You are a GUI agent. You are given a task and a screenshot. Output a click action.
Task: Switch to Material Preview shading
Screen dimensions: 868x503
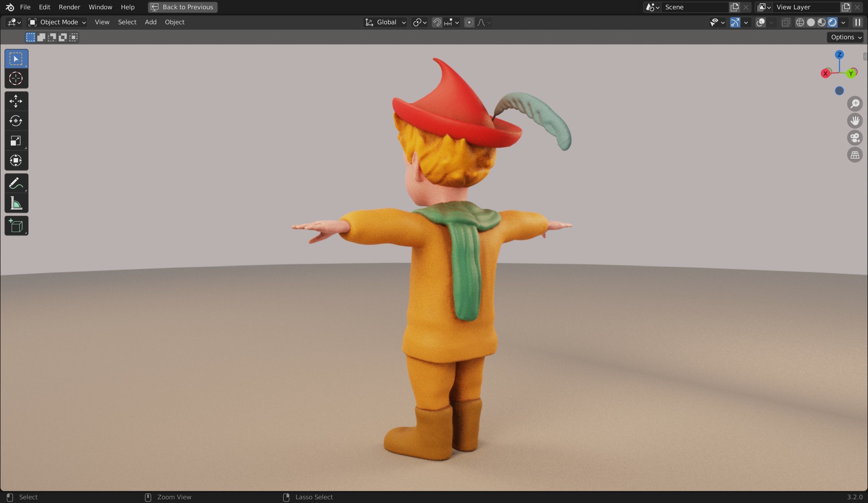click(x=821, y=22)
